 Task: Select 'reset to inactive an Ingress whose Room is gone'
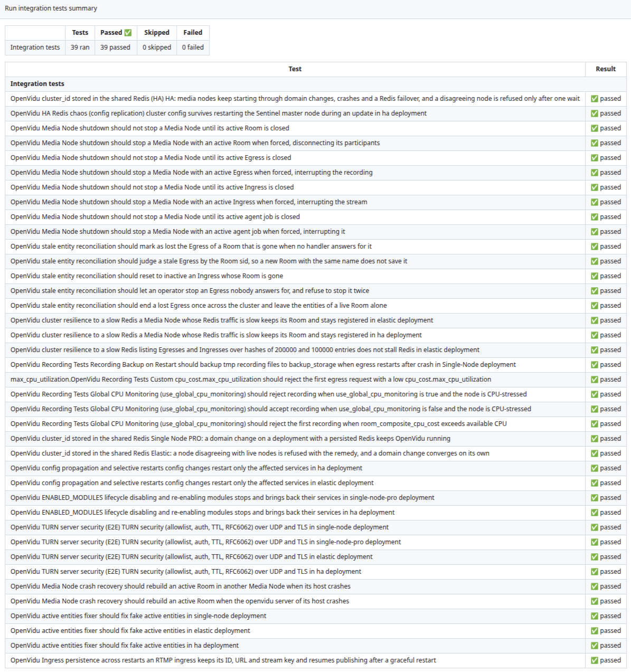coord(147,276)
